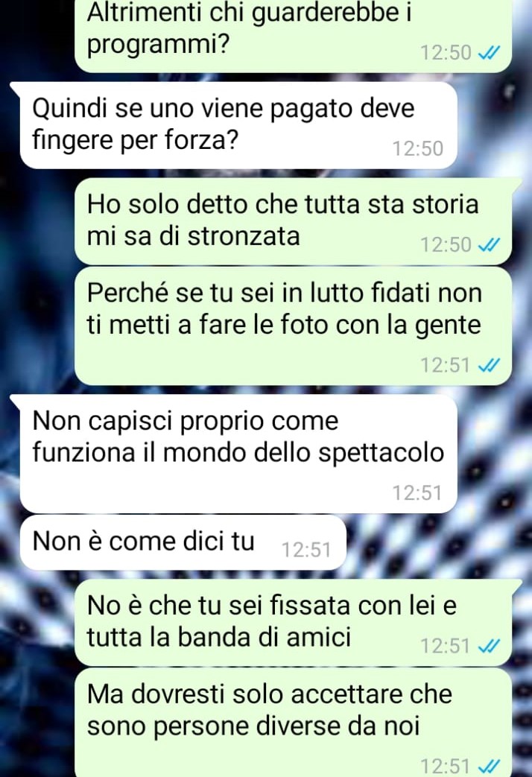Tap the chat wallpaper beside 'Non è come dici tu'
The width and height of the screenshot is (532, 777).
coord(437,542)
